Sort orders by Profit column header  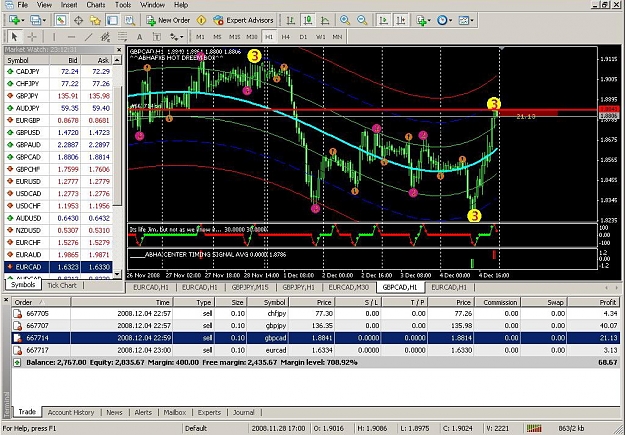click(x=594, y=302)
